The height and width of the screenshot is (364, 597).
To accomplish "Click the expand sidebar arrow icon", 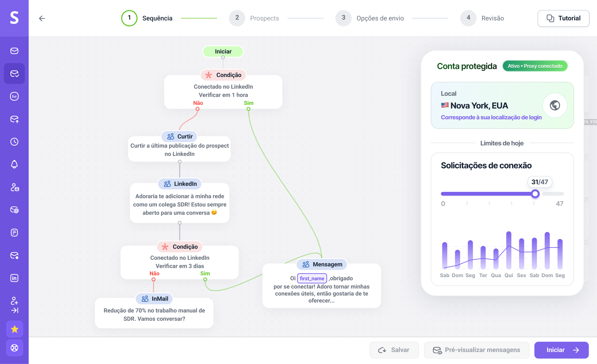I will (15, 310).
